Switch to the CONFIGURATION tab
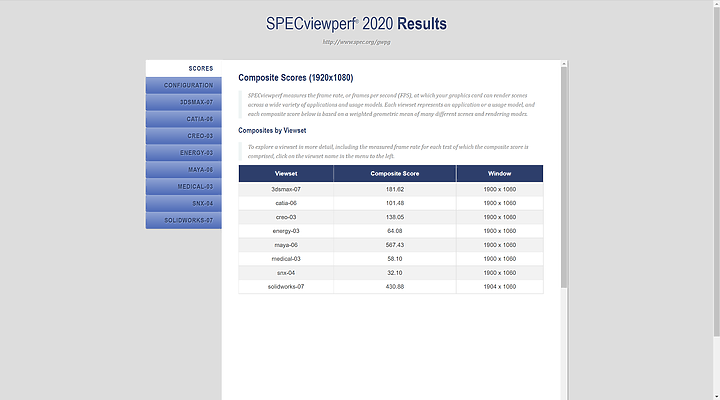The width and height of the screenshot is (720, 400). click(x=184, y=85)
